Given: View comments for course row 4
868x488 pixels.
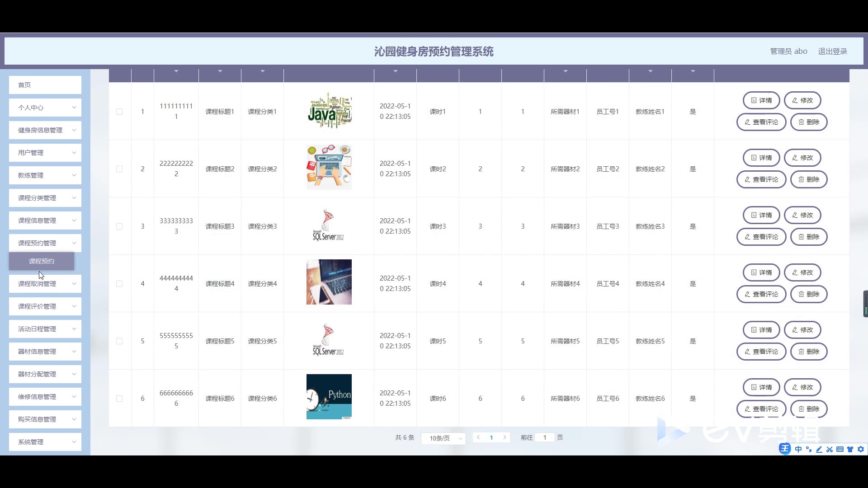Looking at the screenshot, I should point(761,294).
